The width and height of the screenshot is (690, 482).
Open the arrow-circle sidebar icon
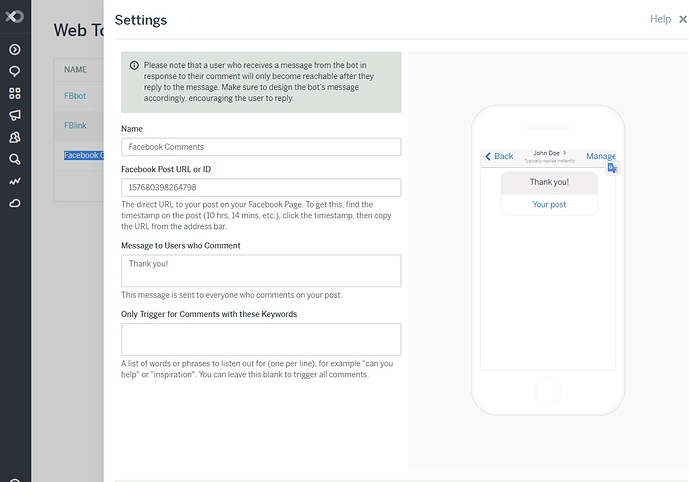(15, 49)
